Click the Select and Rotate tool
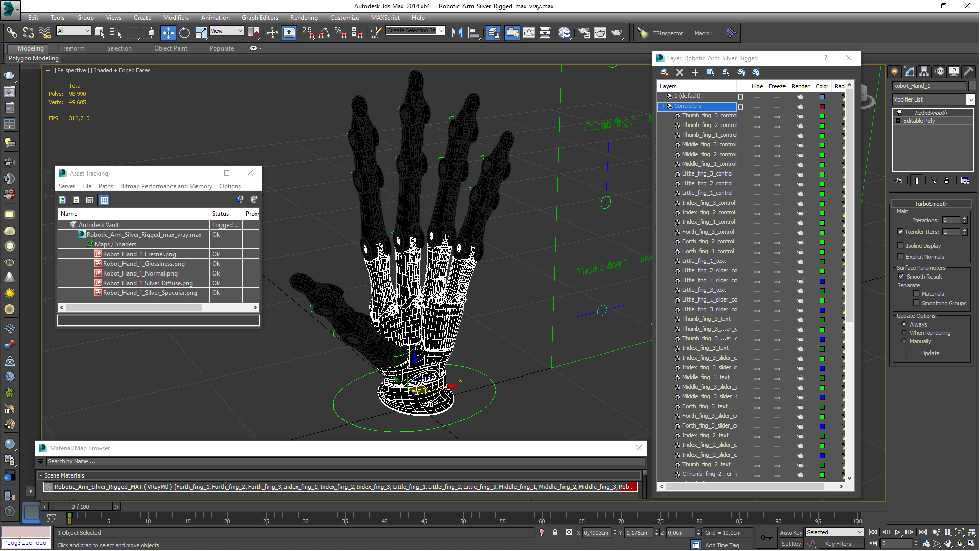 pos(184,33)
